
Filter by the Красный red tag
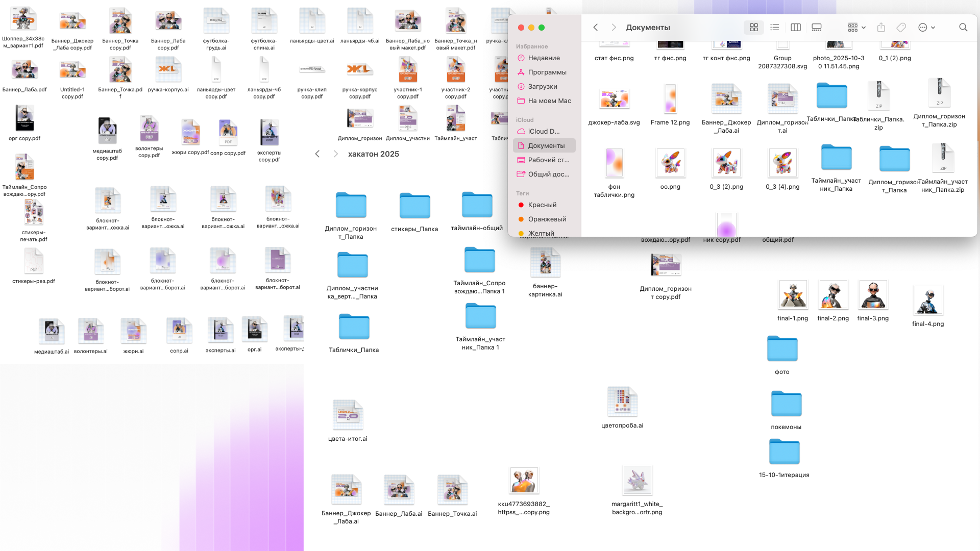[542, 205]
